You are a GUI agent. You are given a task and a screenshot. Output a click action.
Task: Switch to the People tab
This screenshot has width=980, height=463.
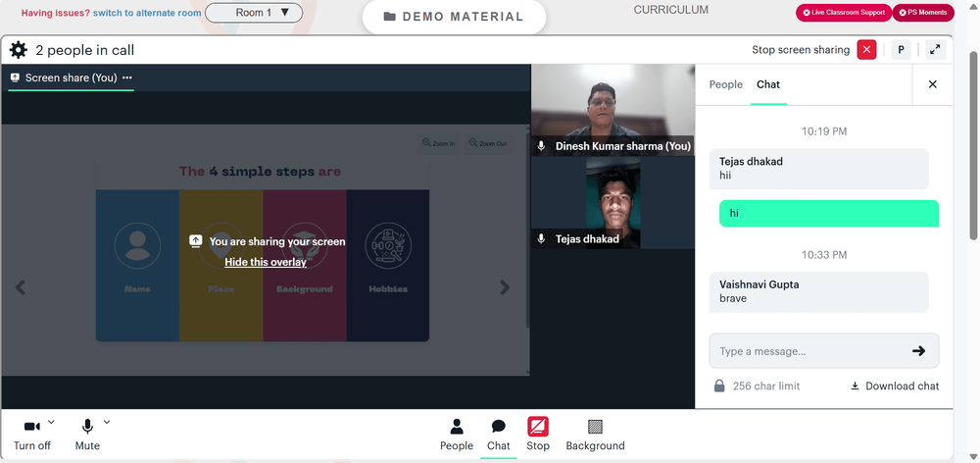725,84
